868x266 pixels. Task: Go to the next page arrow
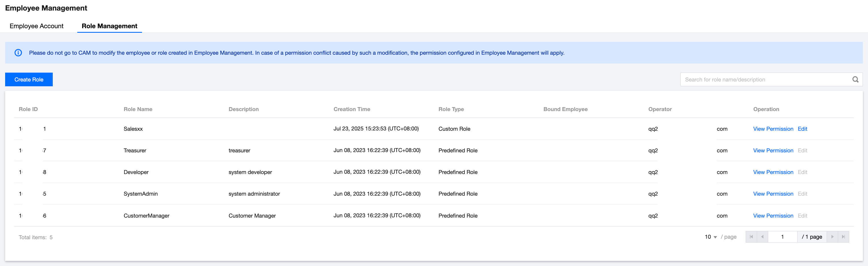832,237
